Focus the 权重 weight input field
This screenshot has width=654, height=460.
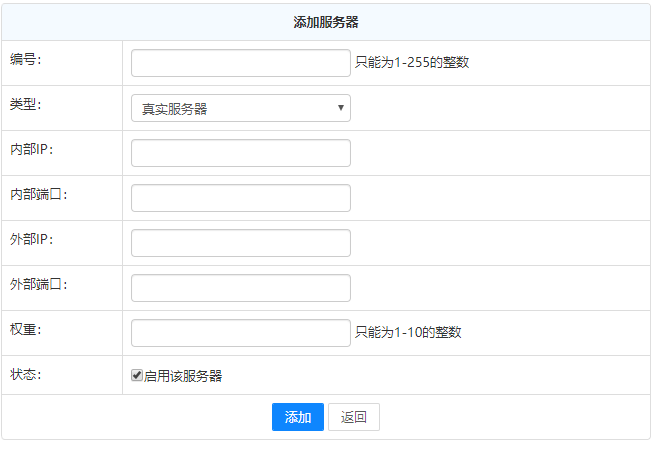(240, 333)
